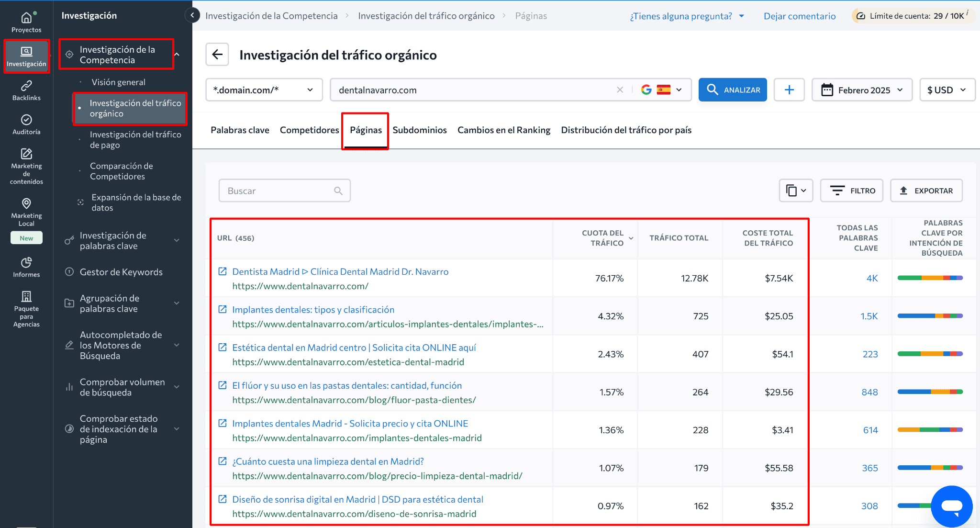Image resolution: width=980 pixels, height=528 pixels.
Task: Click the account limit gauge icon
Action: (860, 16)
